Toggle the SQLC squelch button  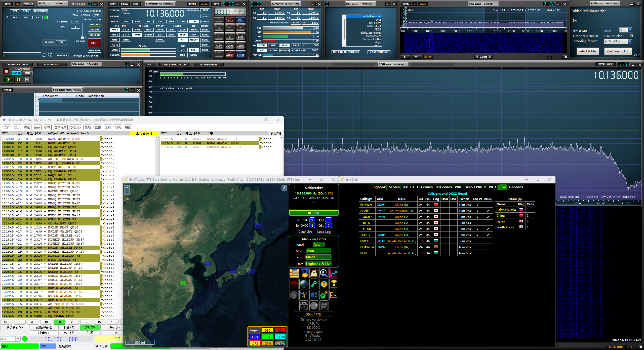[115, 50]
